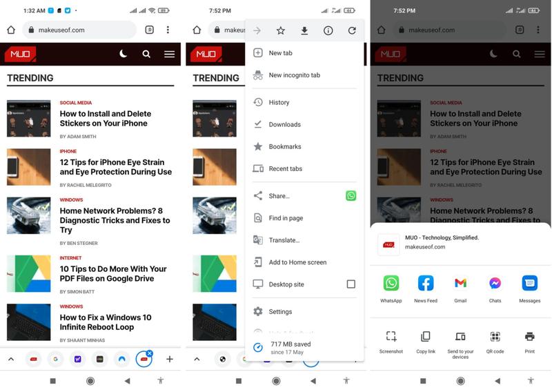Tap Android home circle button in left phone
Image resolution: width=552 pixels, height=392 pixels.
coord(90,381)
